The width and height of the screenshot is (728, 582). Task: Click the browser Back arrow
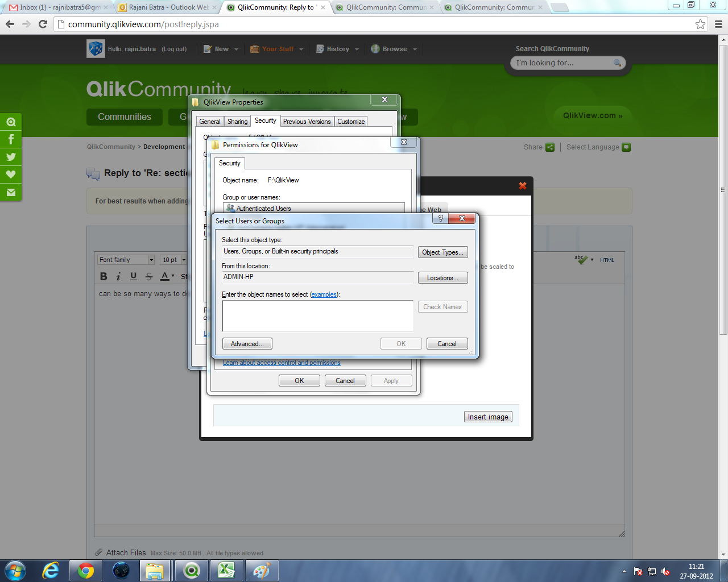[x=10, y=24]
